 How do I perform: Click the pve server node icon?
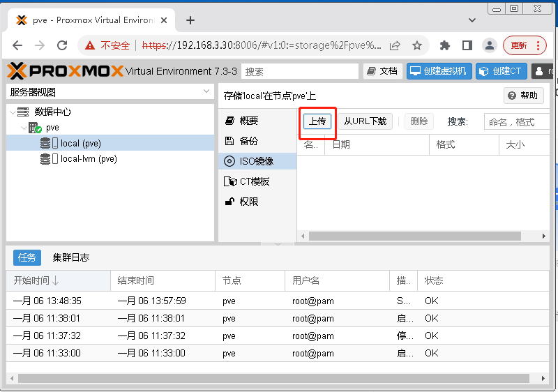pos(35,128)
